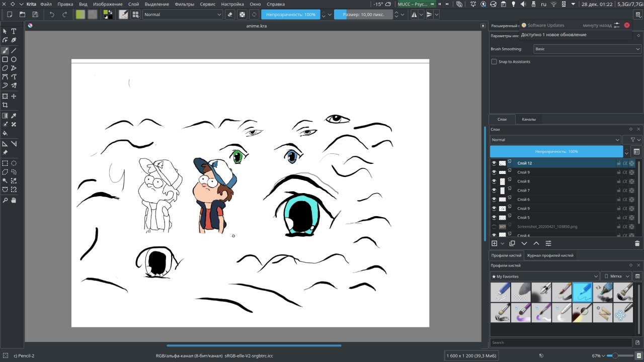The image size is (644, 362).
Task: Select the Ellipse tool
Action: [x=14, y=59]
